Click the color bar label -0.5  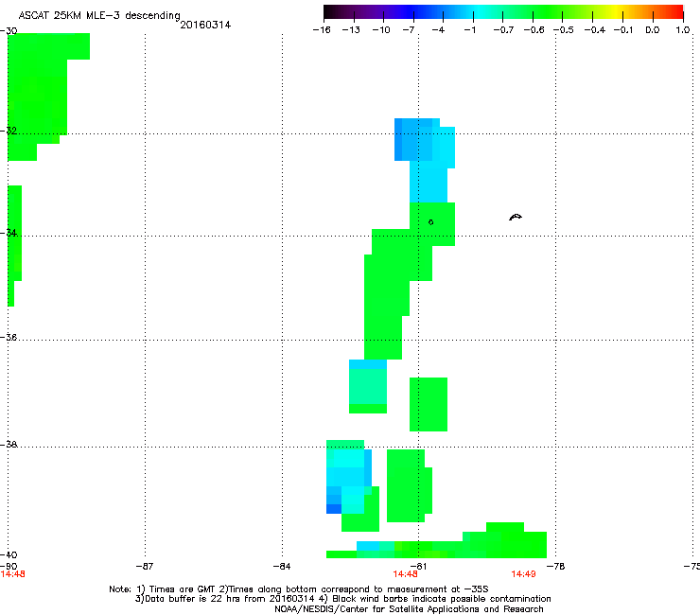pos(564,30)
